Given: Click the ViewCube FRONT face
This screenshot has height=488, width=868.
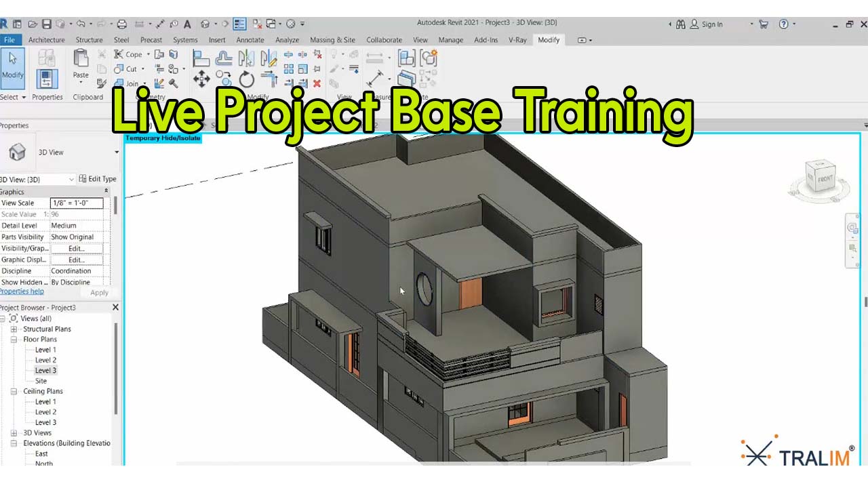Looking at the screenshot, I should [825, 178].
